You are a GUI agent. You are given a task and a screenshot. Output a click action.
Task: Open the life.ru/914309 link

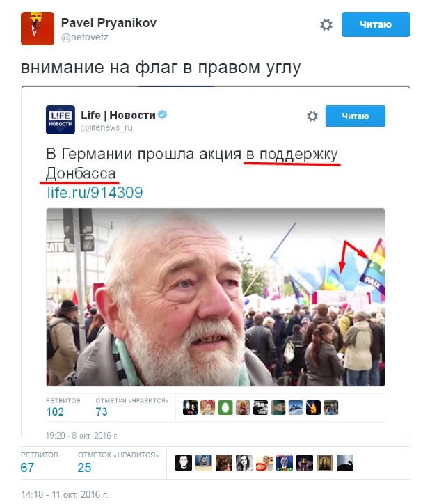click(x=95, y=193)
